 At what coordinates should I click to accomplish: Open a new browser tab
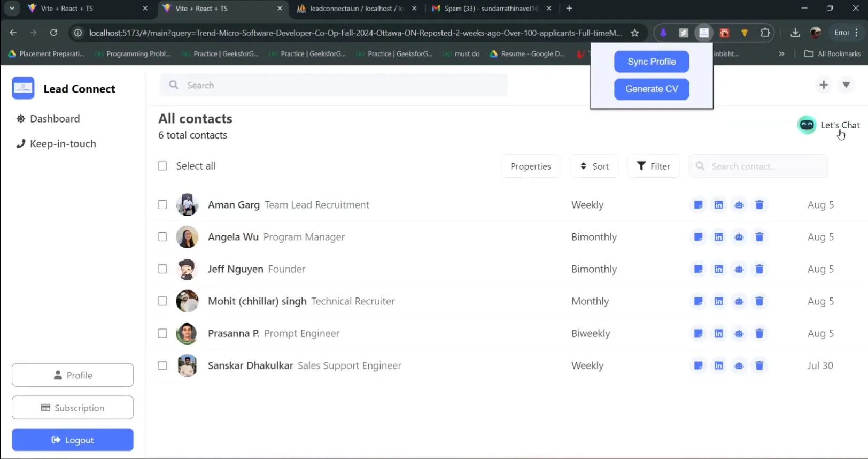569,9
